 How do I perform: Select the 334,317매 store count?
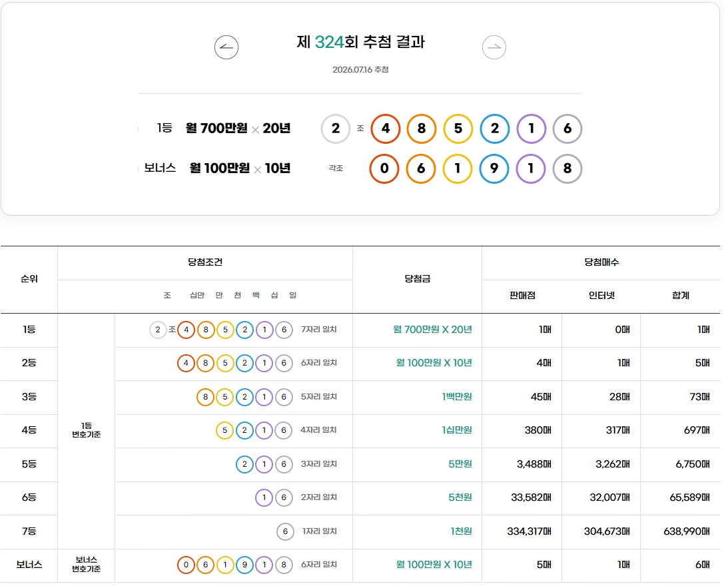[529, 531]
